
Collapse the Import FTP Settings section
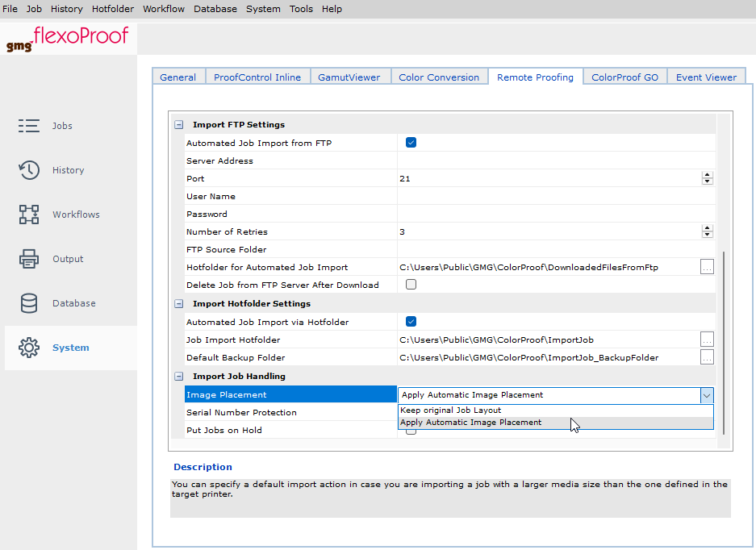coord(178,124)
